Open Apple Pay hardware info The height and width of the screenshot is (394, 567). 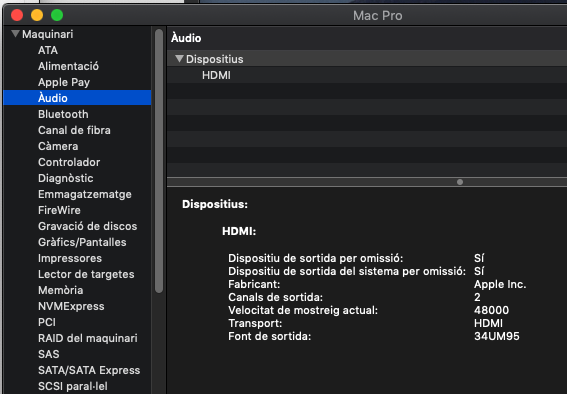(x=64, y=82)
